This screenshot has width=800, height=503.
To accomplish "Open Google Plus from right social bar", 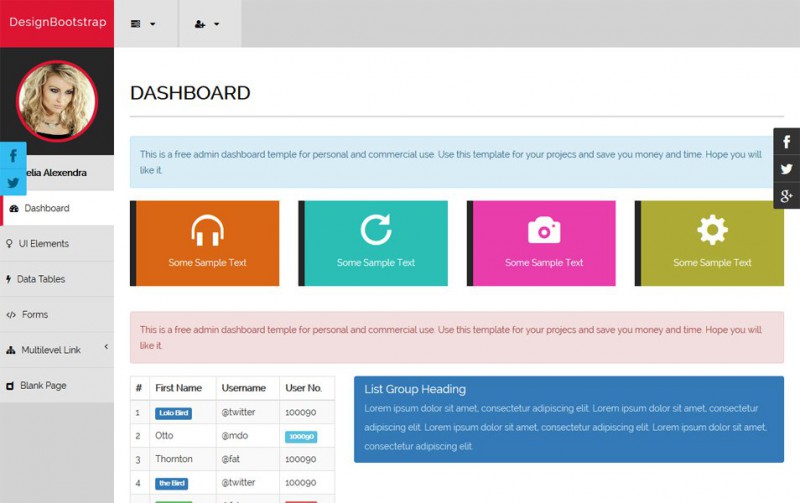I will tap(787, 196).
